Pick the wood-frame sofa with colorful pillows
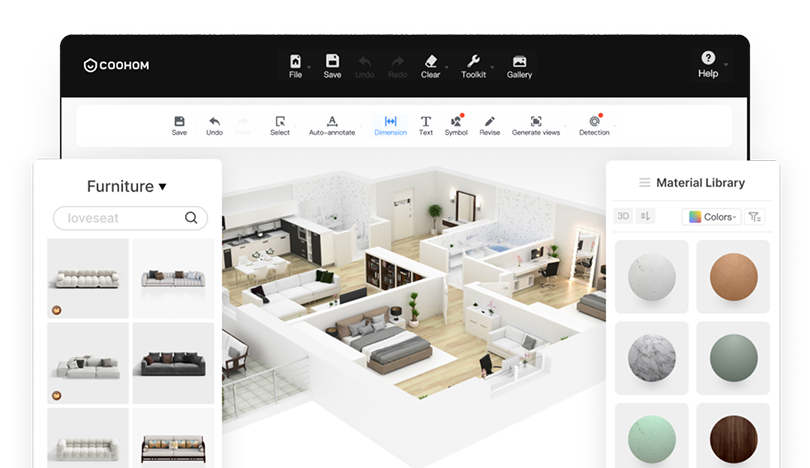Image resolution: width=810 pixels, height=468 pixels. click(173, 438)
